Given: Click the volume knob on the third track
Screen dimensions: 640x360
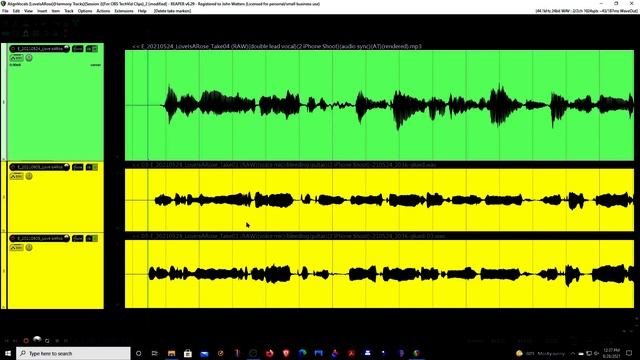Looking at the screenshot, I should pos(67,238).
